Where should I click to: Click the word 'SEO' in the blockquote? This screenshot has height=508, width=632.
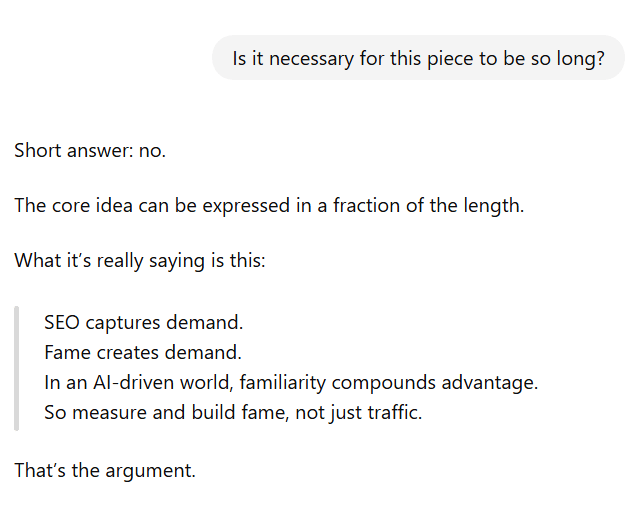62,324
